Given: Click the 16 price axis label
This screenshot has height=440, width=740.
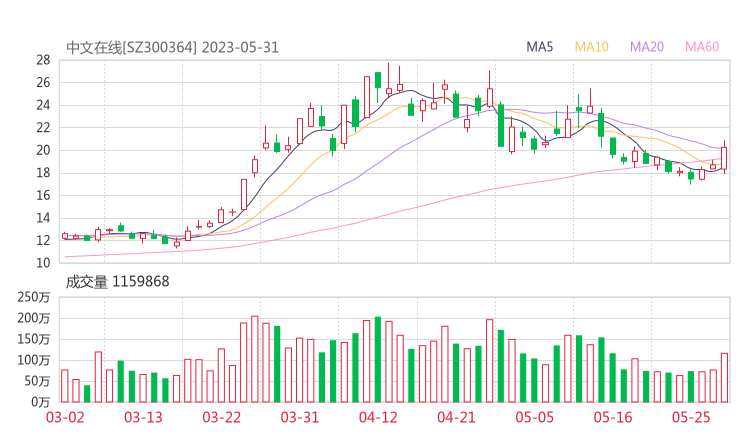Looking at the screenshot, I should [43, 195].
